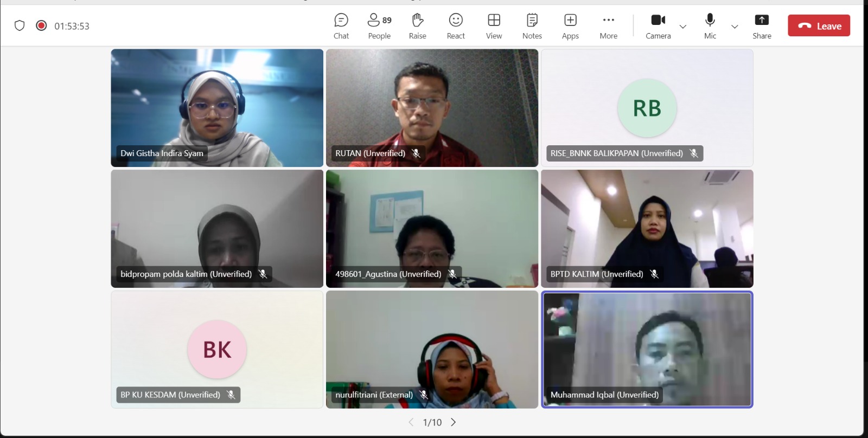Open the Chat panel
The height and width of the screenshot is (438, 868).
341,26
